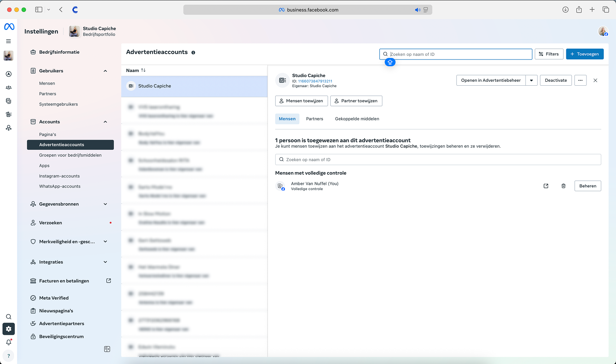Open a new Safari tab
Image resolution: width=616 pixels, height=364 pixels.
coord(592,10)
